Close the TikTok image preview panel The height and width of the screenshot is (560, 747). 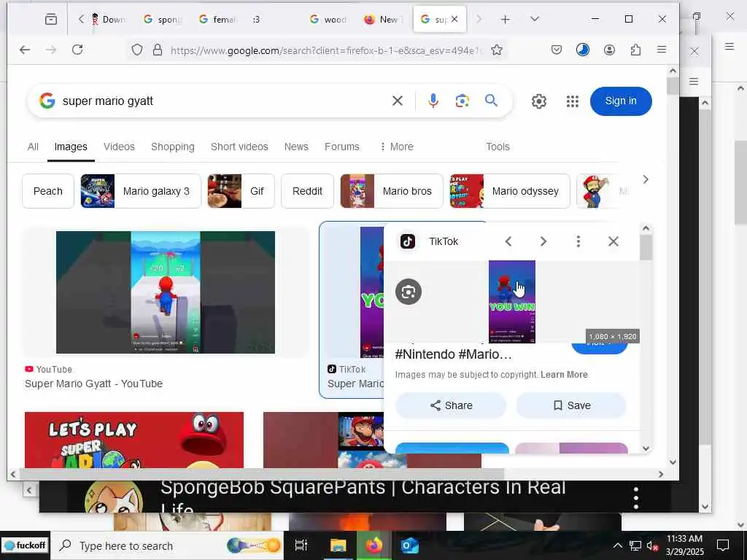(614, 241)
